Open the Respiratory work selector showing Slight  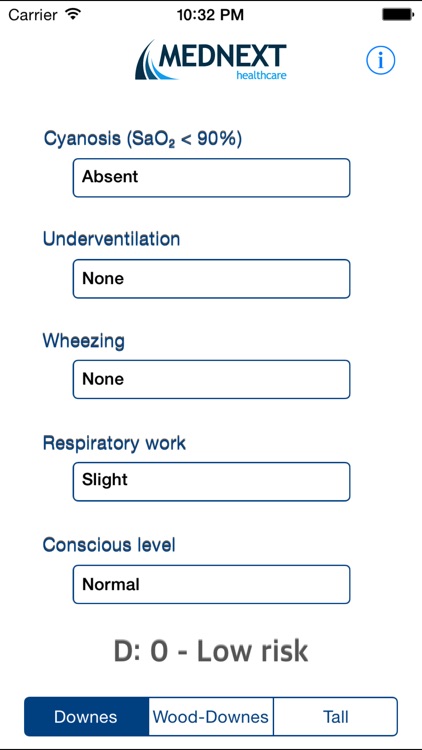click(x=211, y=482)
